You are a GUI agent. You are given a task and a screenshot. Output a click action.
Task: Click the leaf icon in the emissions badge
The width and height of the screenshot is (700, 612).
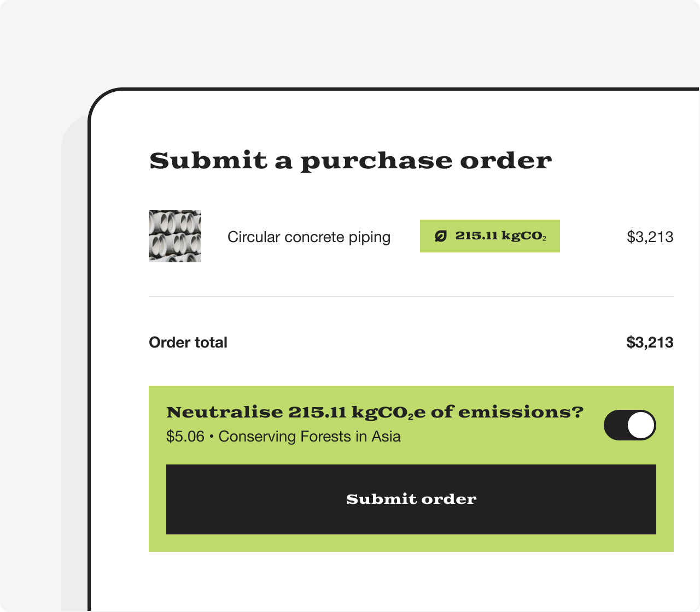click(441, 236)
